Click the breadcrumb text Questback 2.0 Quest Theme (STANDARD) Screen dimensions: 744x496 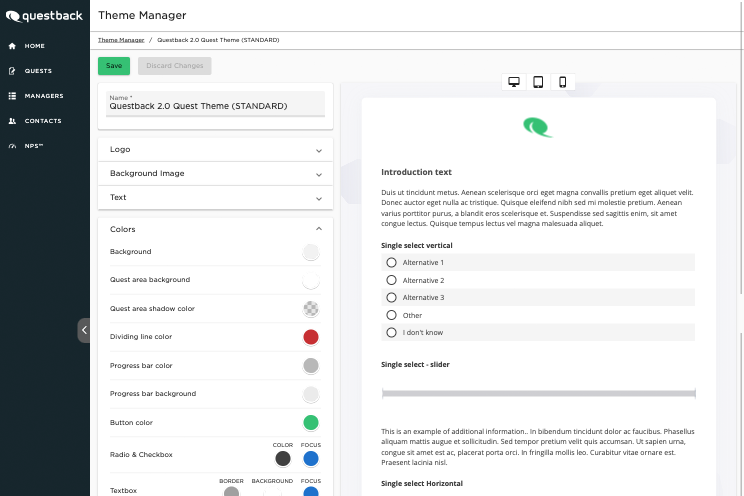click(x=218, y=40)
